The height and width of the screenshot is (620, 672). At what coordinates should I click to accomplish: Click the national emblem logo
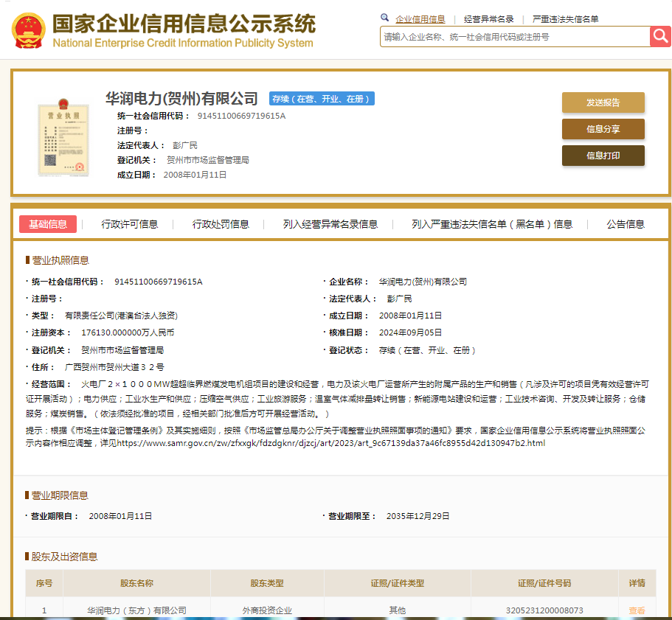pyautogui.click(x=28, y=30)
